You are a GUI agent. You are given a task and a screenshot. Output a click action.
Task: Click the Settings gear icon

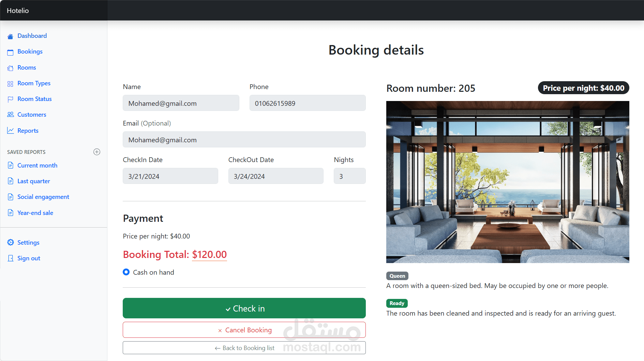11,242
